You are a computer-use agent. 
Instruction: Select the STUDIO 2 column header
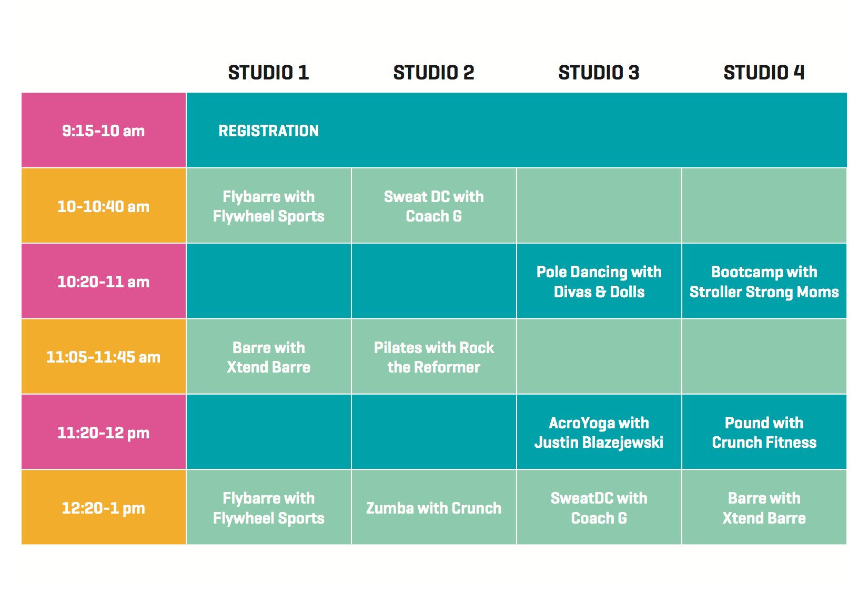433,73
